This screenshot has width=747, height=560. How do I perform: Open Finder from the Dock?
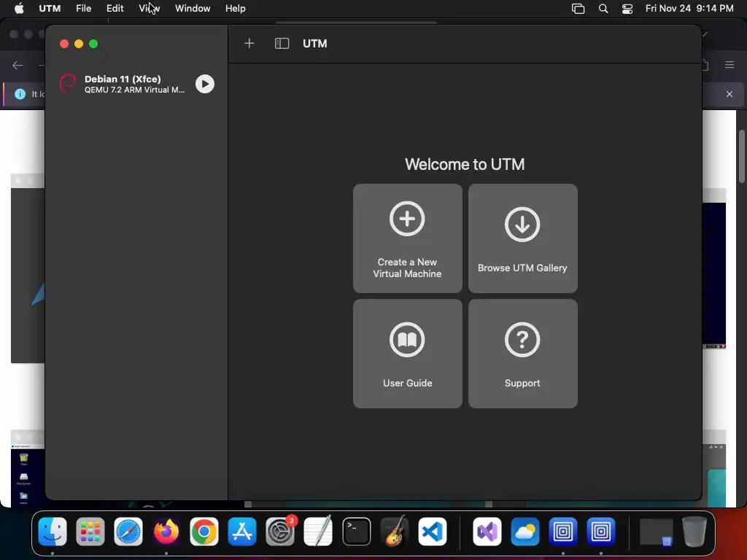pyautogui.click(x=53, y=532)
